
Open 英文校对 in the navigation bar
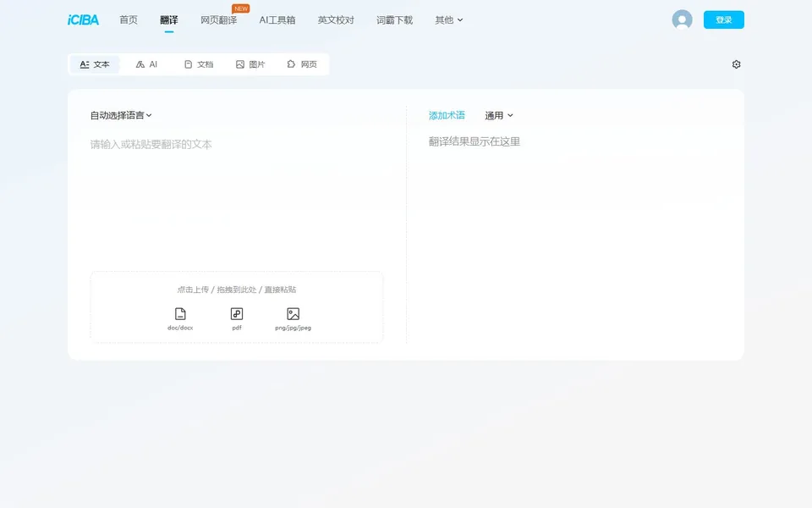click(336, 19)
